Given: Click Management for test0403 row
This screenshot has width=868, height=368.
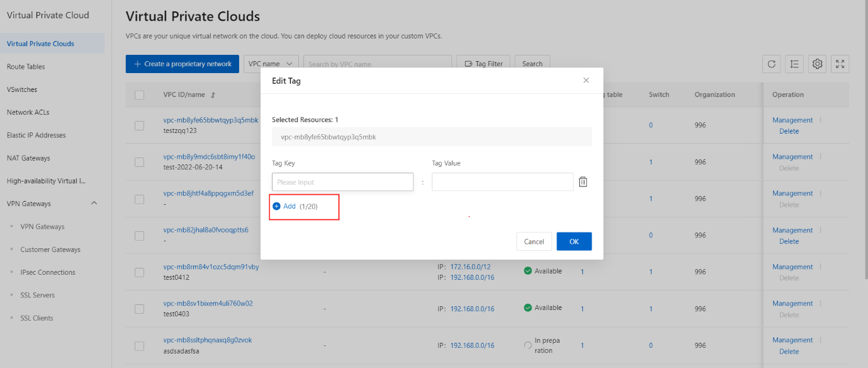Looking at the screenshot, I should 792,303.
